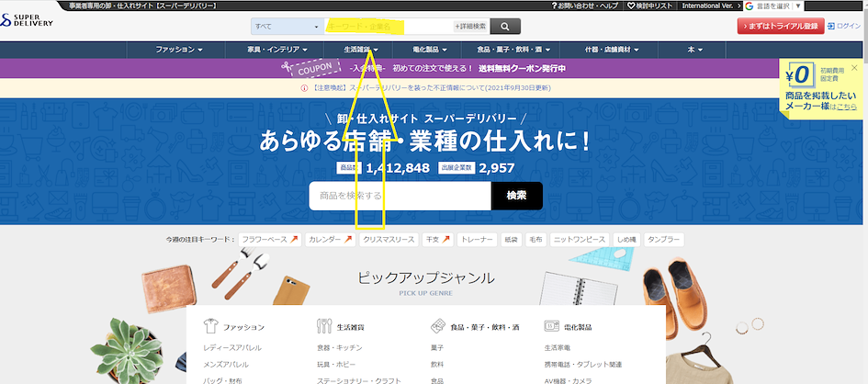Open the 電化製品 pickup genre heading
This screenshot has height=384, width=868.
pyautogui.click(x=578, y=327)
